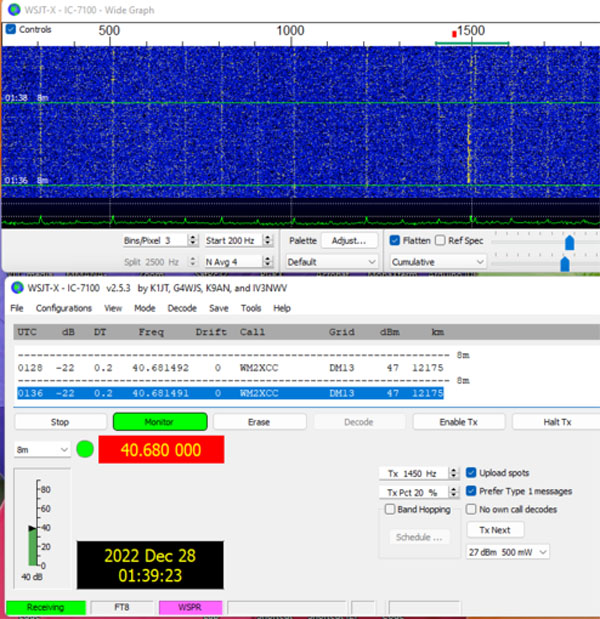Toggle the green Monitor button
This screenshot has height=619, width=600.
point(160,422)
